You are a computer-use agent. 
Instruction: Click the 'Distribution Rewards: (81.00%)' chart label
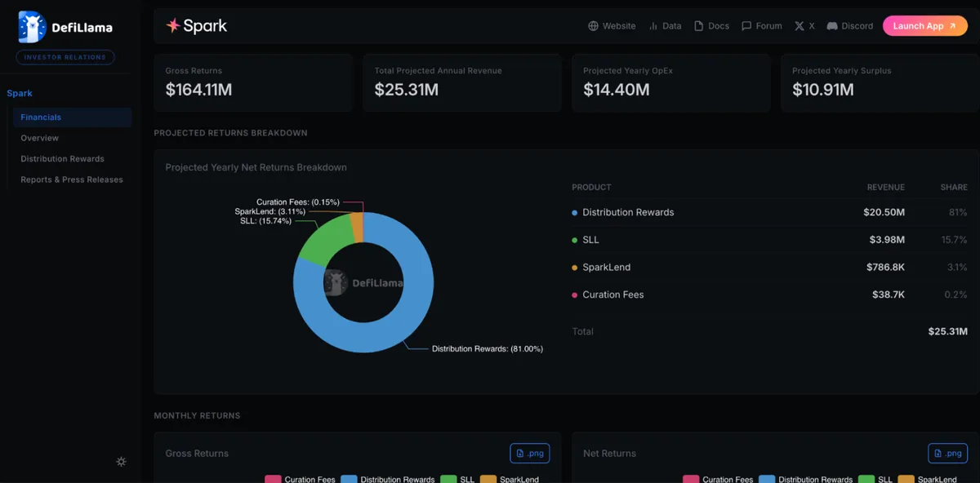pos(488,349)
